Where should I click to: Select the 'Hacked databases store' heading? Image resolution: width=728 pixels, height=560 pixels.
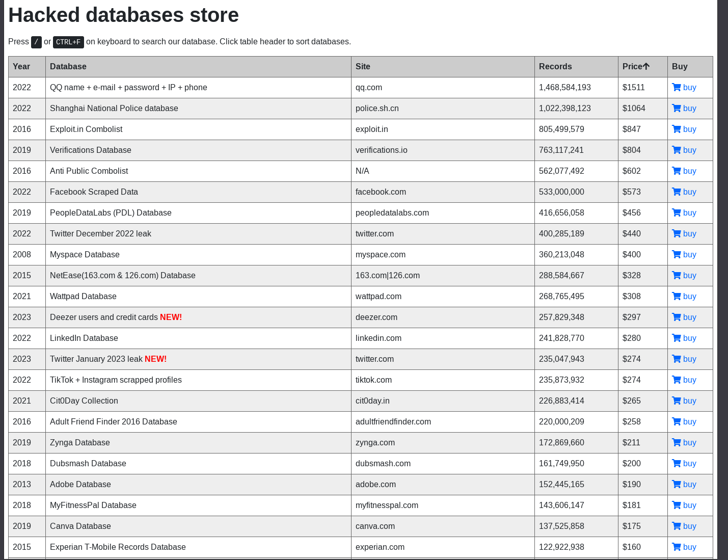(x=123, y=15)
